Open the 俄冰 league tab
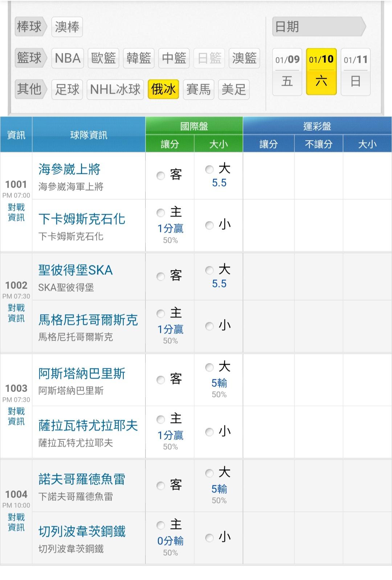Screen dimensions: 392x580 [163, 89]
